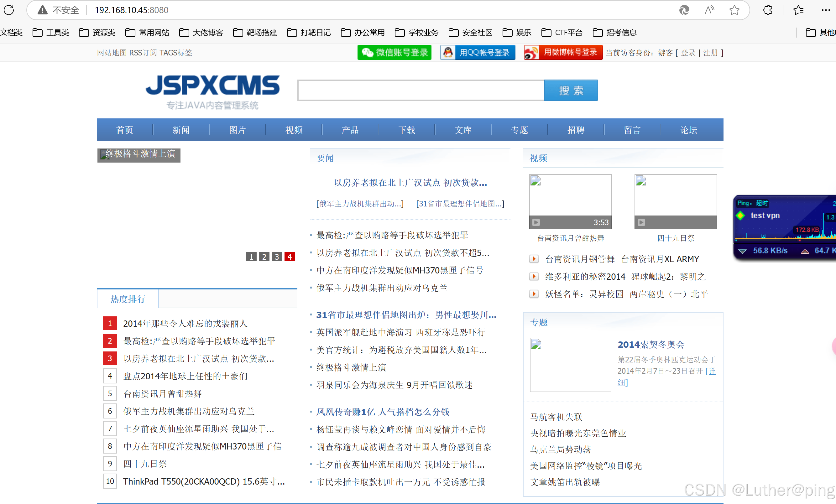Click the browser refresh icon

pos(9,10)
